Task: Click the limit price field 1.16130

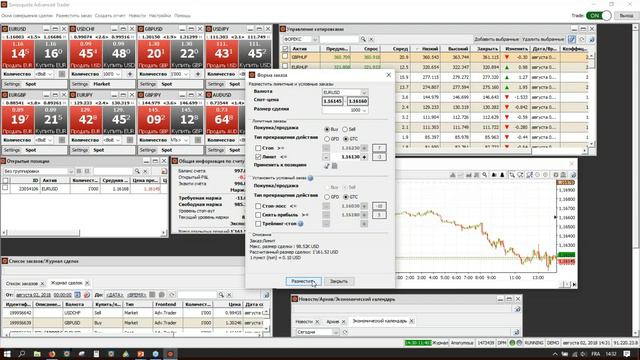Action: point(345,157)
